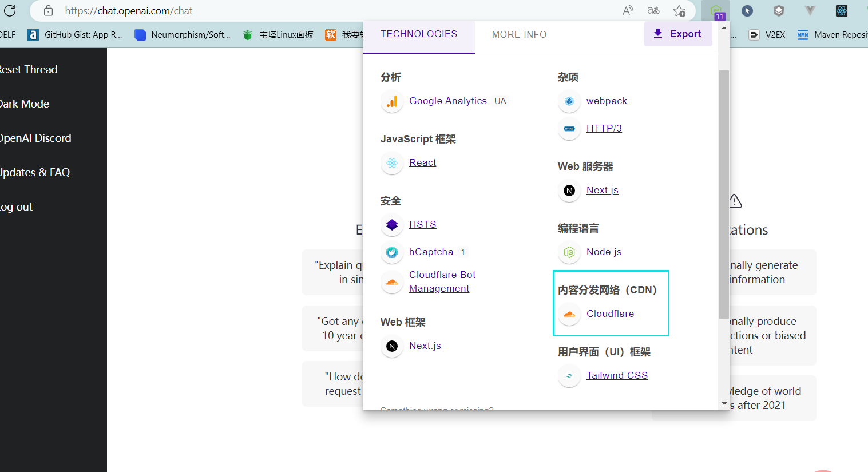Open the hCaptcha link
Screen dimensions: 868x472
(431, 252)
